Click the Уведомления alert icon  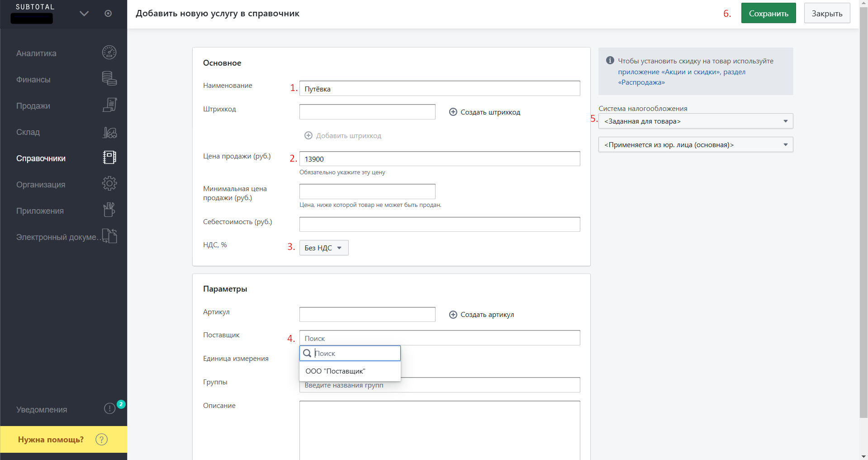pyautogui.click(x=109, y=409)
